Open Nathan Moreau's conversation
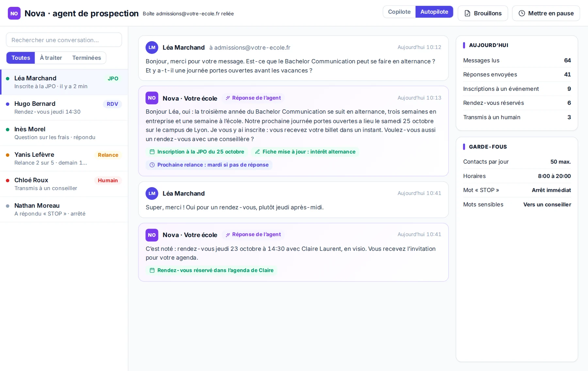The height and width of the screenshot is (371, 588). [64, 210]
